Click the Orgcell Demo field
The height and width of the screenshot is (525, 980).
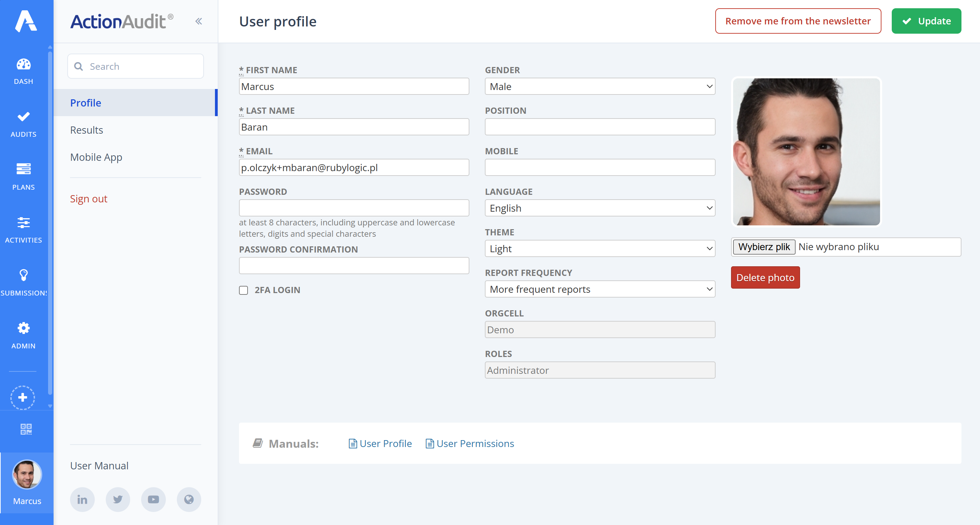coord(600,330)
